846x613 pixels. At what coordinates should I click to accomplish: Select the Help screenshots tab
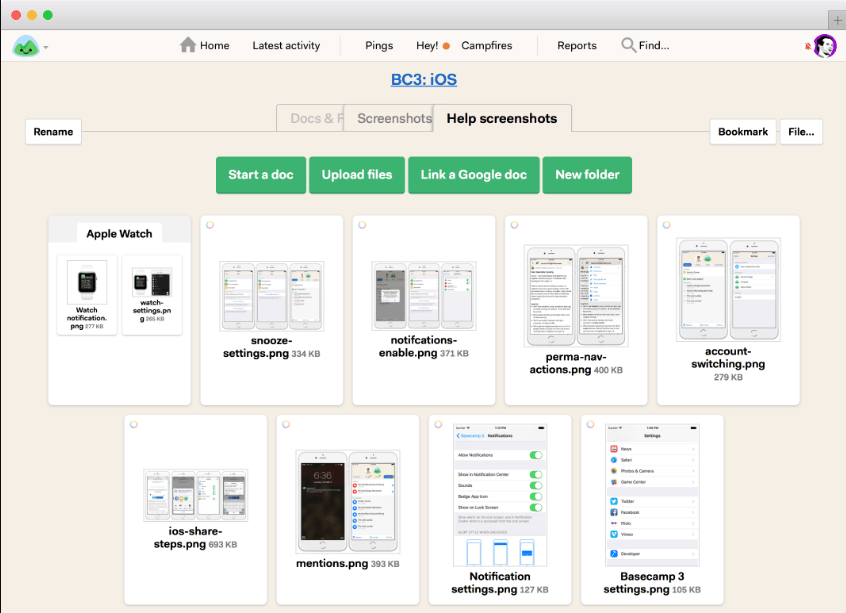502,118
